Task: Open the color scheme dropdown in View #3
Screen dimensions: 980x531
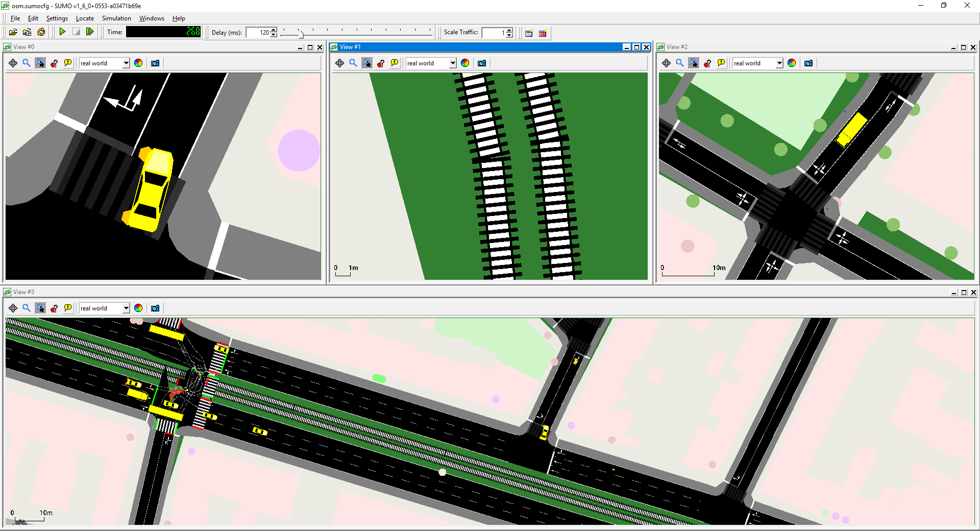Action: 126,308
